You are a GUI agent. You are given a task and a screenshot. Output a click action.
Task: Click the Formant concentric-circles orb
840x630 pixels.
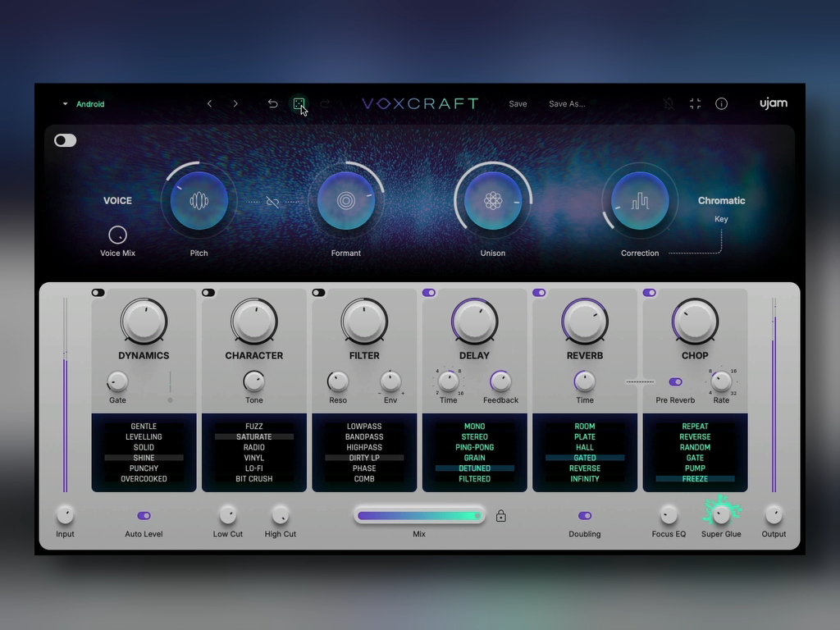coord(346,201)
